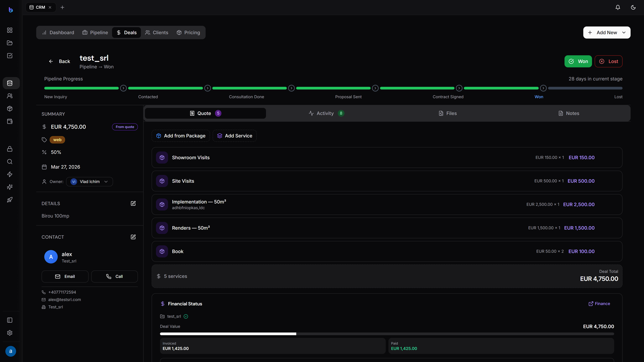Open user avatar 'a' in sidebar

(11, 351)
